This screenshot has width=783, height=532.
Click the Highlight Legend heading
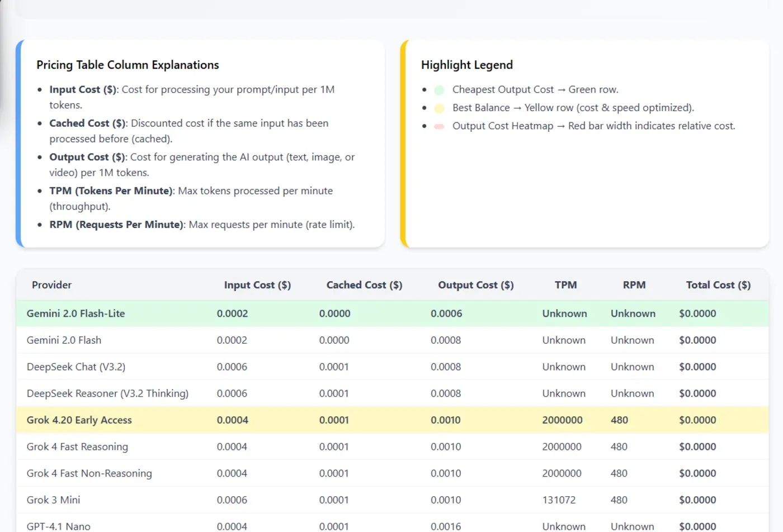point(467,65)
